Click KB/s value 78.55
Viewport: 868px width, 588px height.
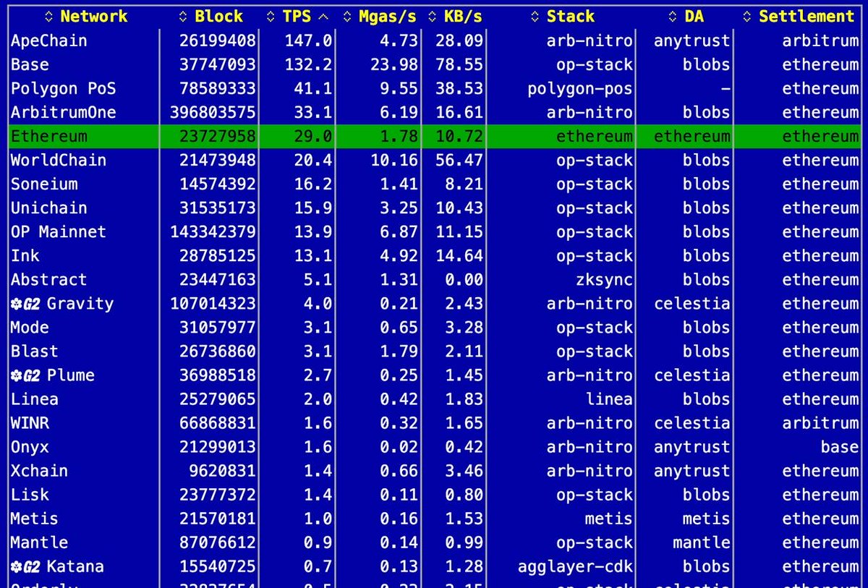tap(459, 65)
